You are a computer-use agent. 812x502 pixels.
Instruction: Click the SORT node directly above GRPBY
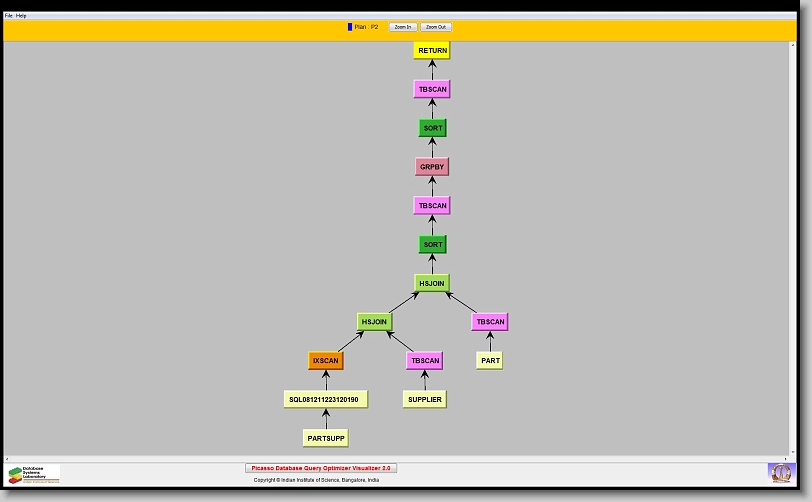pyautogui.click(x=432, y=128)
